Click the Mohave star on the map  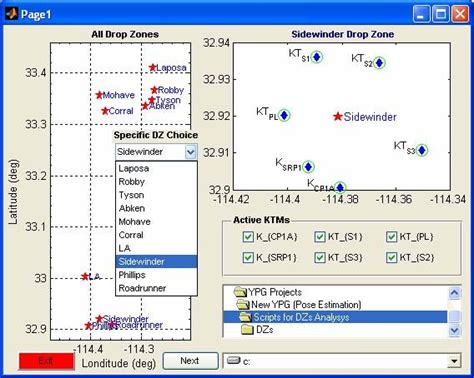coord(99,95)
